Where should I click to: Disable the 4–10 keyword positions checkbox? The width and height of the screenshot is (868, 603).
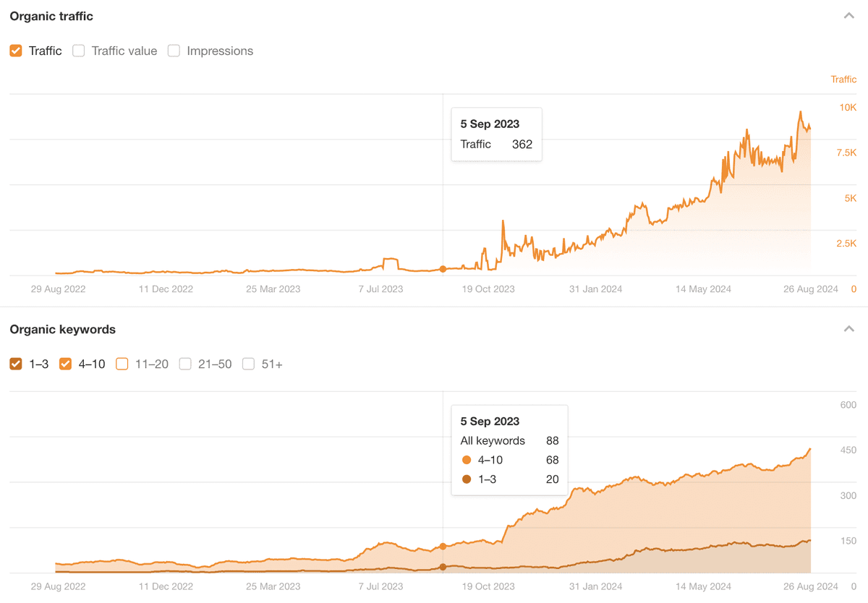[65, 364]
